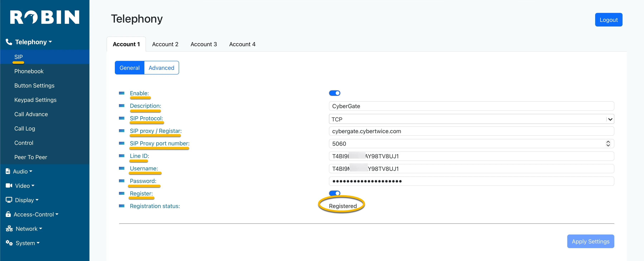Click the Display monitor icon in sidebar
The width and height of the screenshot is (644, 261).
pos(9,200)
